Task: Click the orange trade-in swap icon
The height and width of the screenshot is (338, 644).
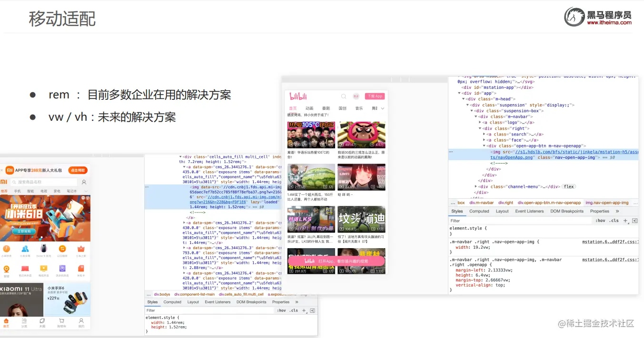Action: tap(62, 249)
